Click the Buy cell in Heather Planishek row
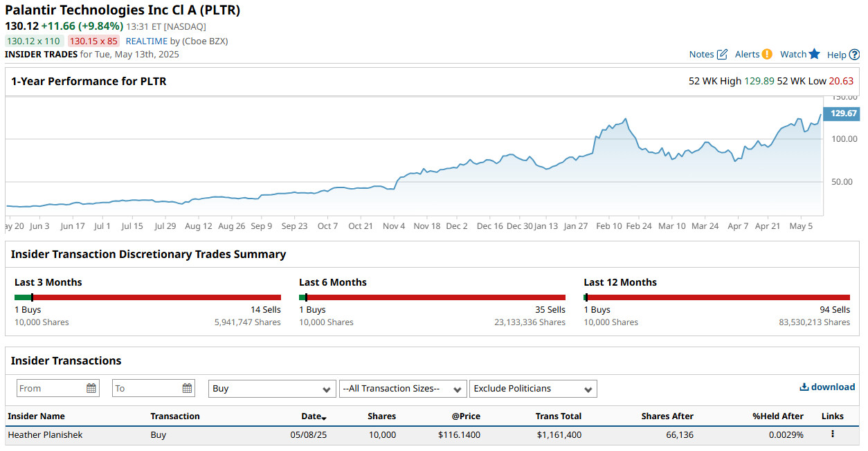The image size is (868, 451). click(x=158, y=435)
